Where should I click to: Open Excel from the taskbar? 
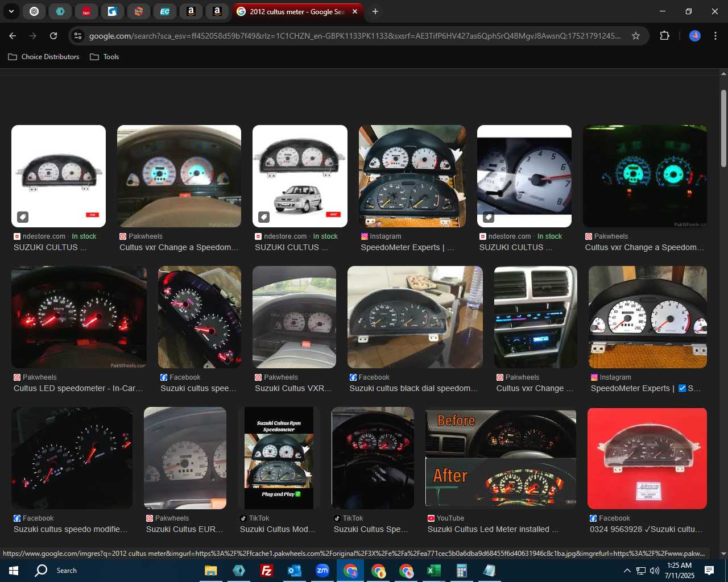(x=433, y=571)
